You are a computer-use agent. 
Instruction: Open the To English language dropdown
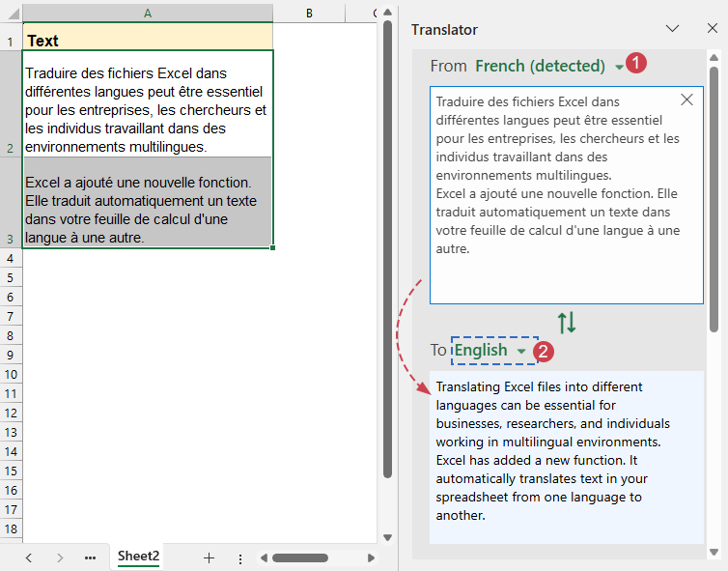tap(521, 351)
